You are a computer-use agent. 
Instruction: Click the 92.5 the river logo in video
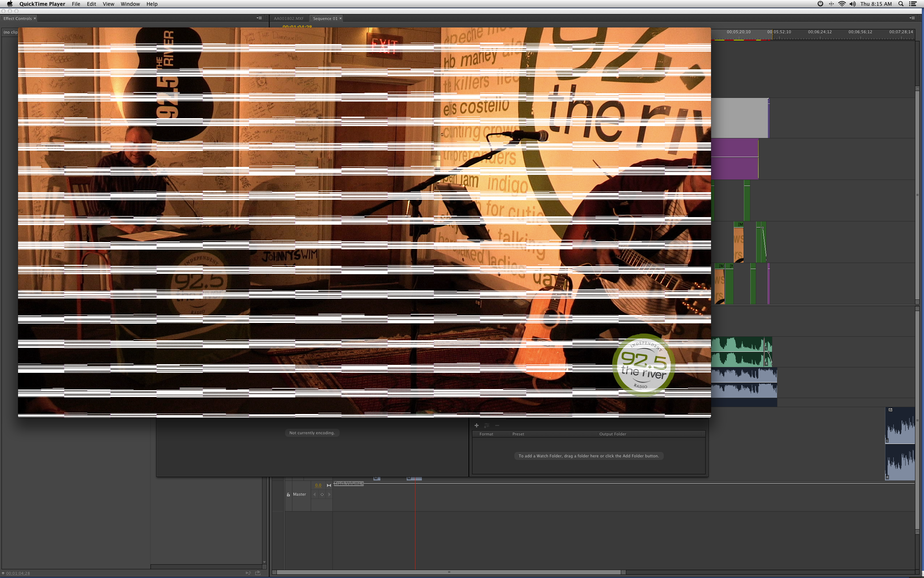(644, 365)
